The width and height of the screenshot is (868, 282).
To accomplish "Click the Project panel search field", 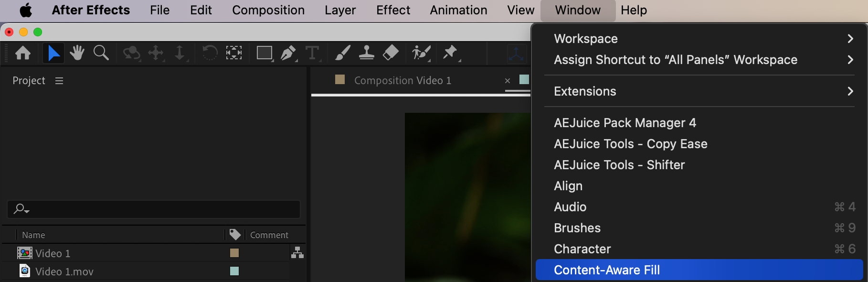I will click(x=158, y=209).
